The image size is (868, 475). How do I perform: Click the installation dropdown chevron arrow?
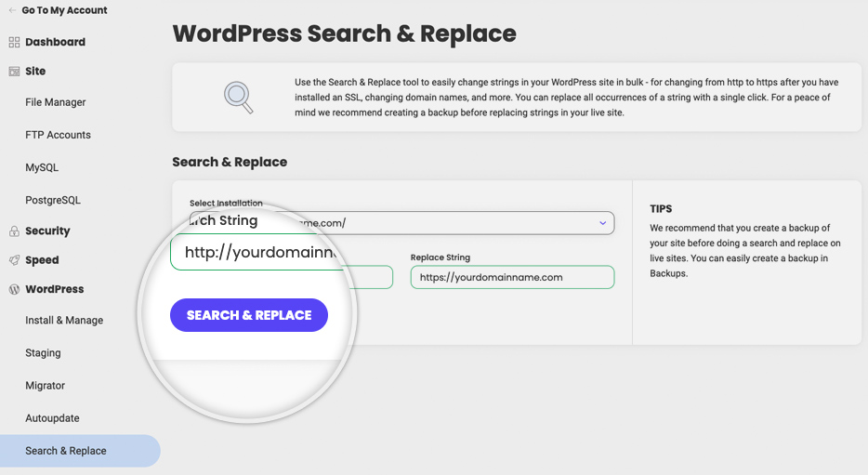click(x=603, y=223)
